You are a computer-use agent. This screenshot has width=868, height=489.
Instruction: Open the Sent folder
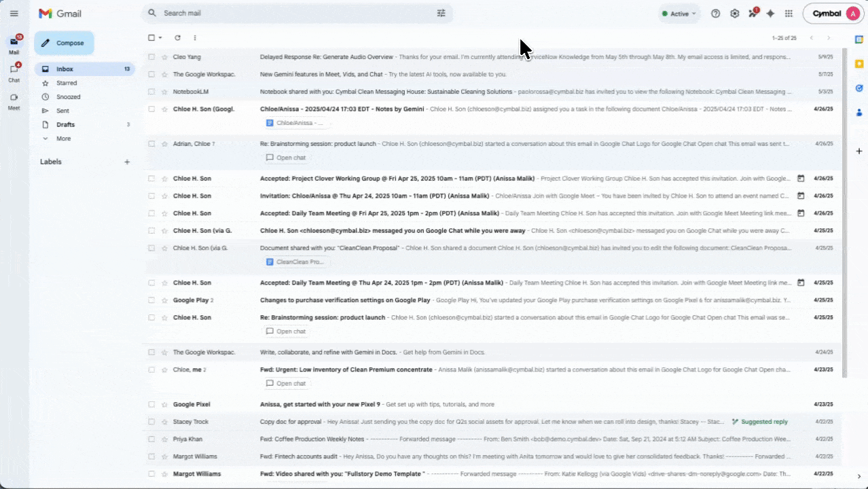tap(62, 110)
